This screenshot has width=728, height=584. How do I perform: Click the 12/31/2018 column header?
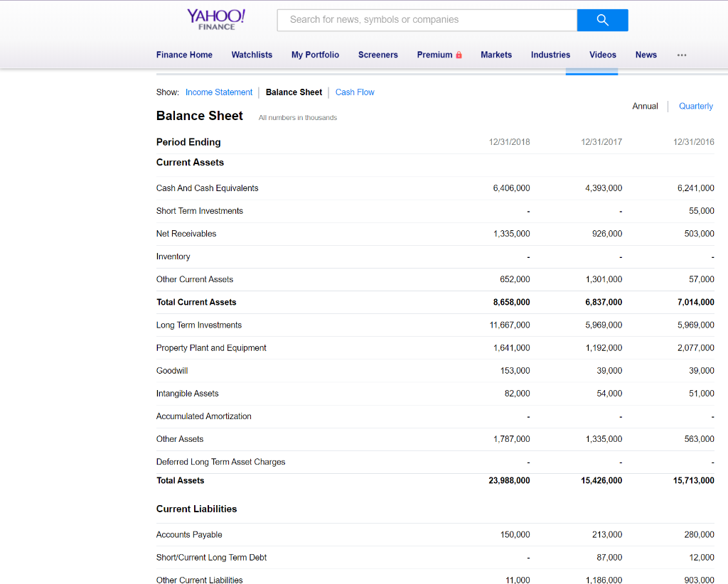click(509, 142)
